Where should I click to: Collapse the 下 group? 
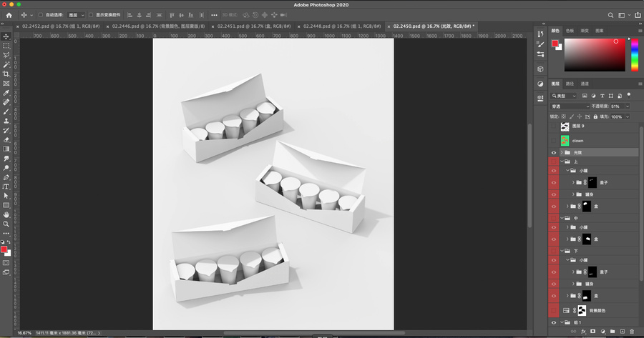coord(562,251)
